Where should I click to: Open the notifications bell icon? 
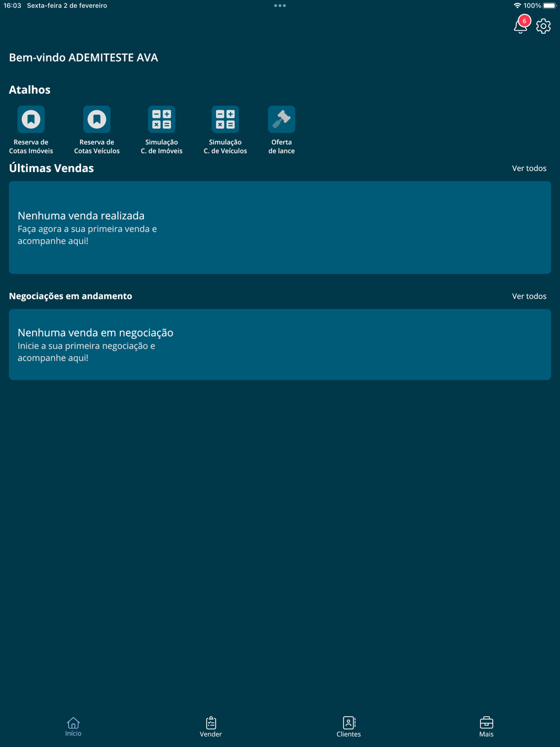click(520, 26)
